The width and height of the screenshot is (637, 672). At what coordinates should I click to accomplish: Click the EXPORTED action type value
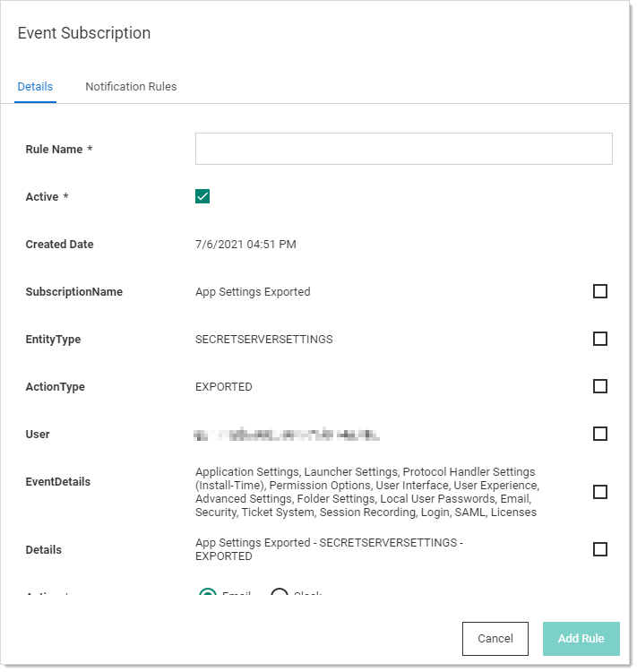224,387
